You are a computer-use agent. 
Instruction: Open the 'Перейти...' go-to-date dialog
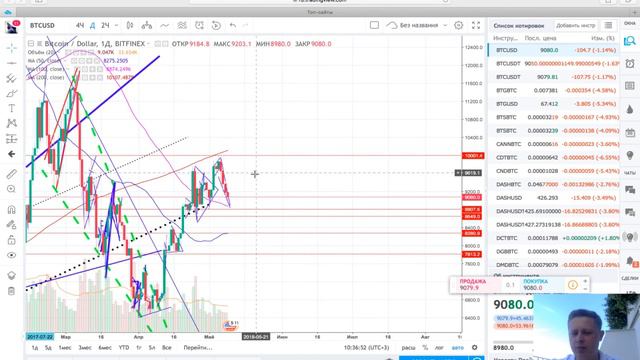pos(198,348)
